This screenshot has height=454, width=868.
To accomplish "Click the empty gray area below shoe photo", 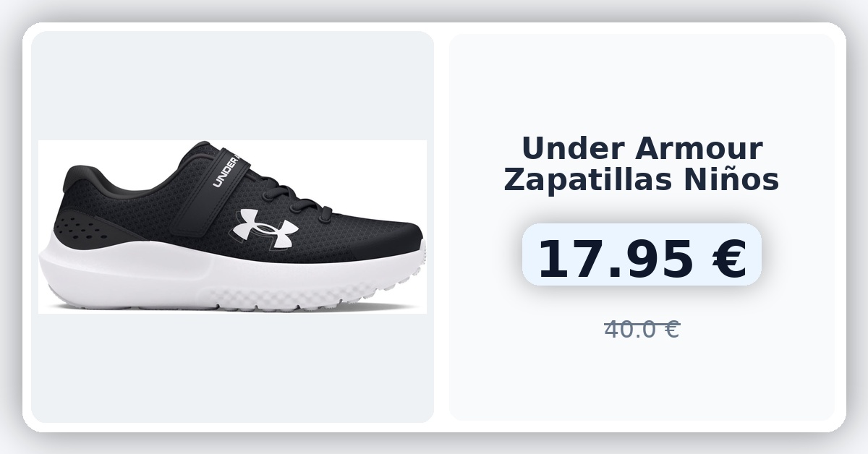I will point(232,368).
